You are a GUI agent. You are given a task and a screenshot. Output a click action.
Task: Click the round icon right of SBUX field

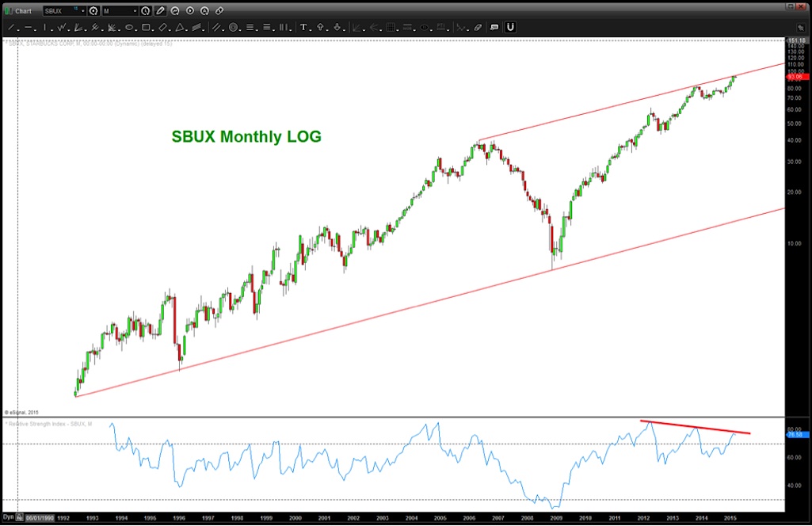click(93, 11)
